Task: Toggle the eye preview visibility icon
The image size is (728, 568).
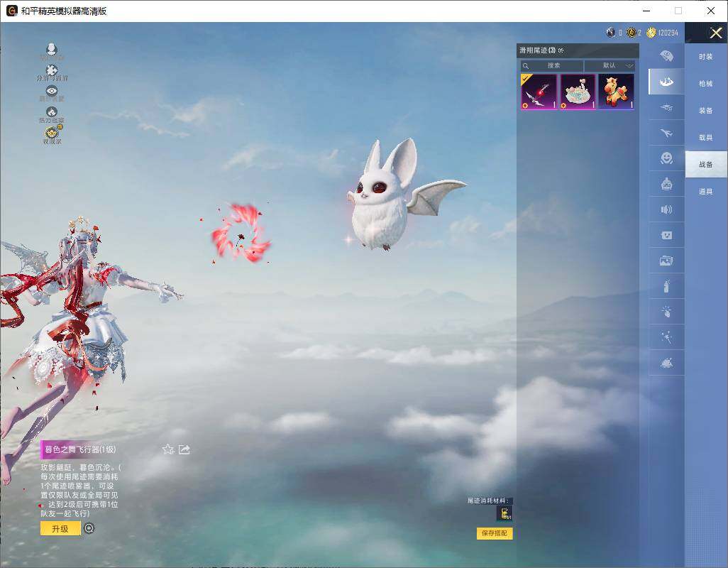Action: point(52,91)
